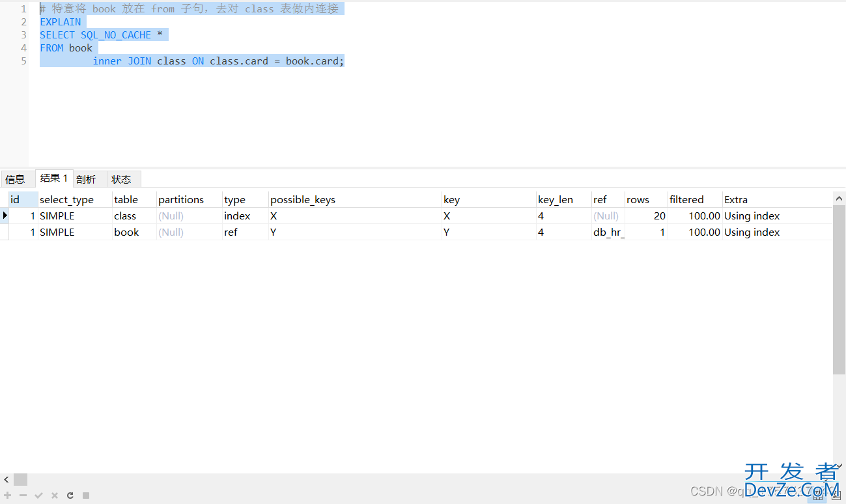
Task: Click the refresh results icon
Action: (70, 496)
